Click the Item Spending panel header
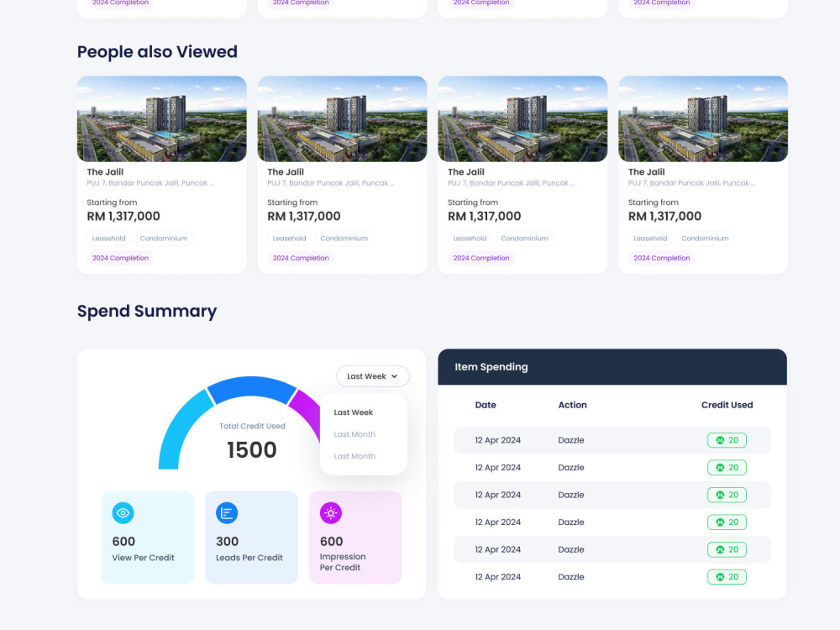Viewport: 840px width, 630px height. point(612,367)
